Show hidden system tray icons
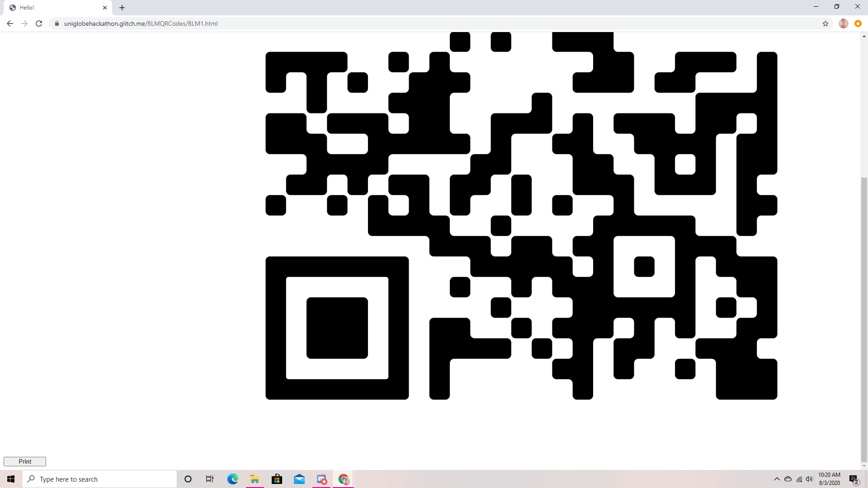The image size is (868, 488). (777, 479)
